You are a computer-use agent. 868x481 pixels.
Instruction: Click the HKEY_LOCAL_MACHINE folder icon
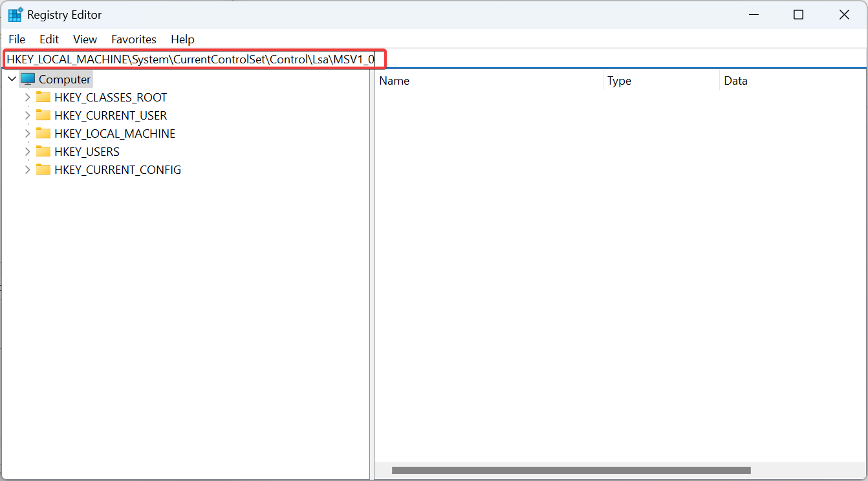[x=43, y=134]
